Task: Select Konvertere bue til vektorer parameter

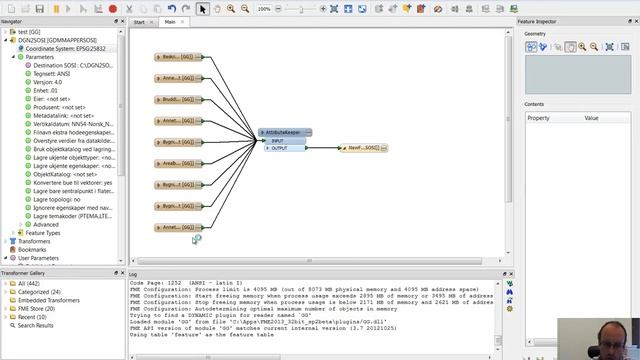Action: pos(72,182)
